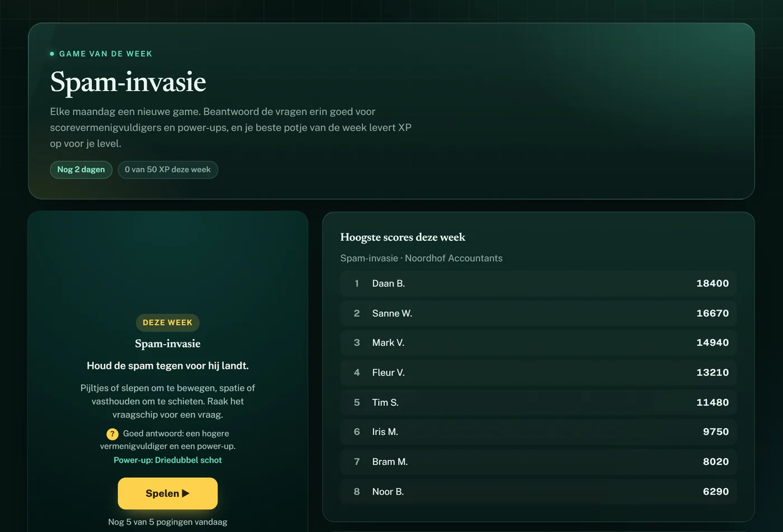Click the score 14940

click(713, 343)
